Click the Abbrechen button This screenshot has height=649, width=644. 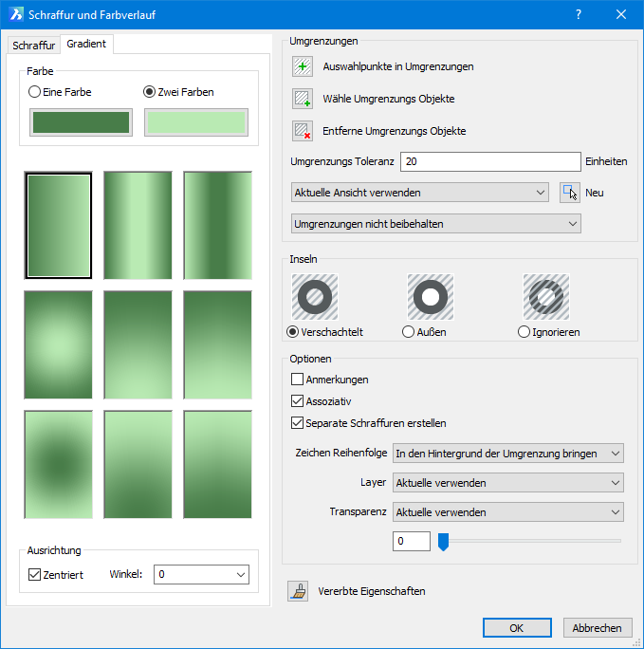(598, 628)
